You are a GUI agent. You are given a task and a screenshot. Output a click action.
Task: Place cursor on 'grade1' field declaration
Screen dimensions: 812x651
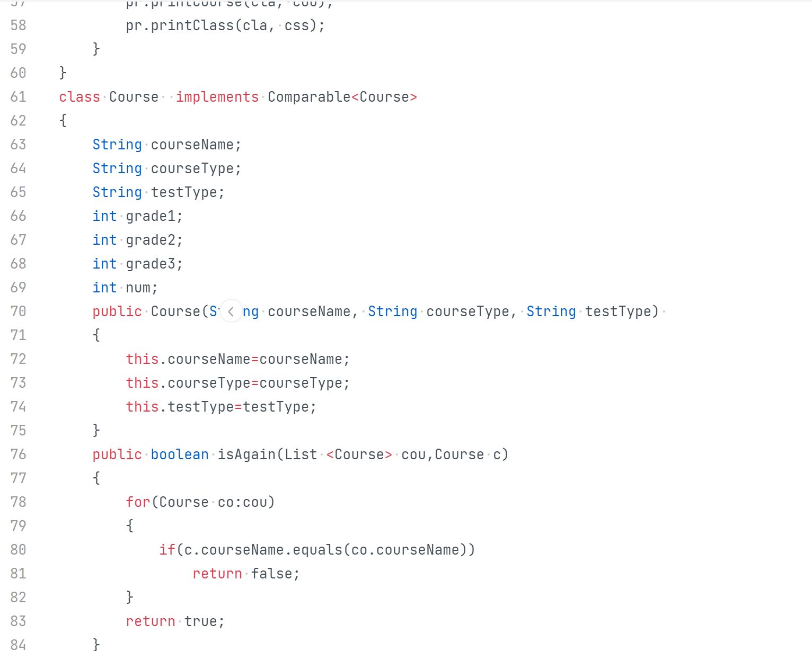pyautogui.click(x=151, y=216)
